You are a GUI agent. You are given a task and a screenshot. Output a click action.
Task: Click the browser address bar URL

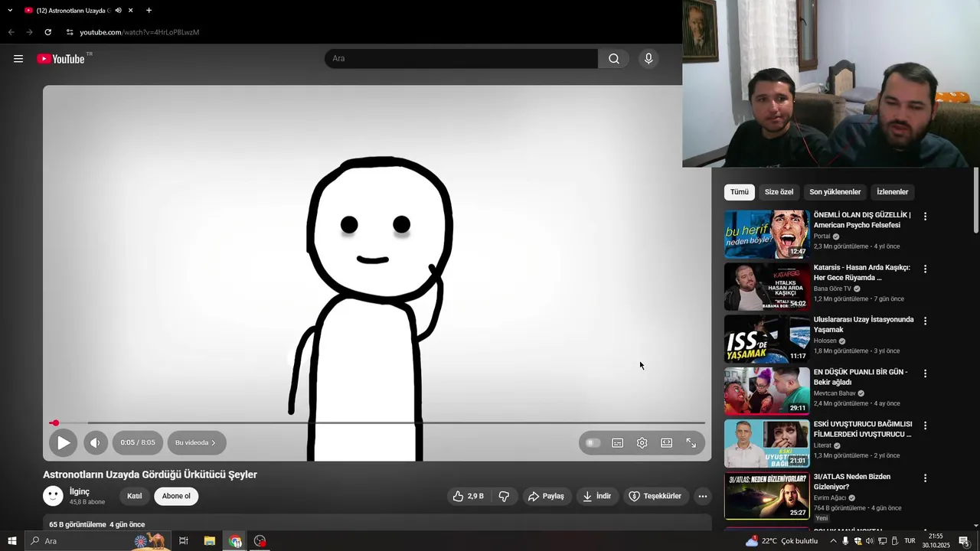click(x=139, y=32)
